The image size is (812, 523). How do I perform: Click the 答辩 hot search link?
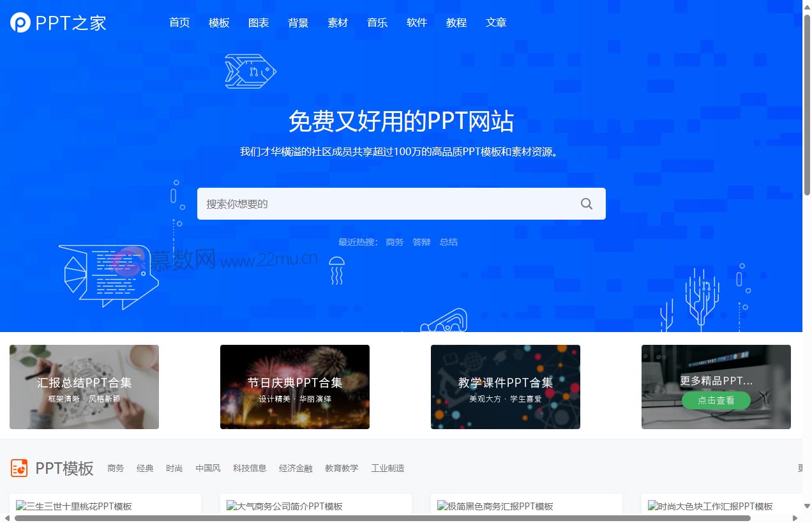coord(421,242)
